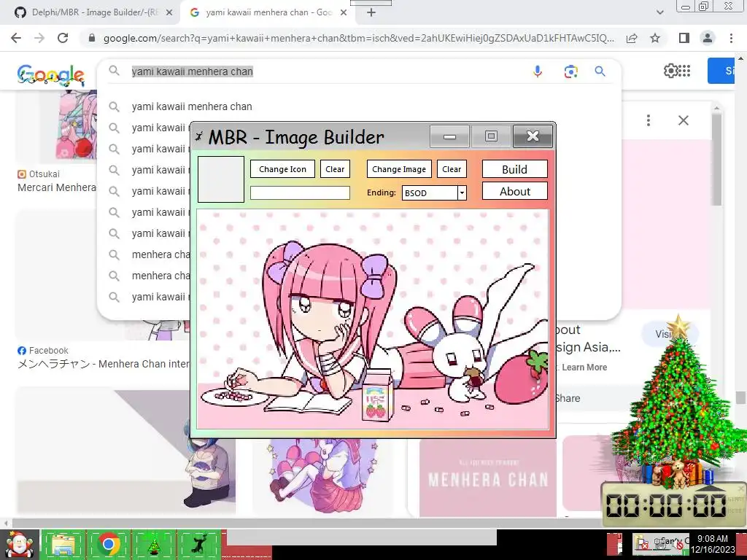
Task: Start voice search with microphone icon
Action: [538, 71]
